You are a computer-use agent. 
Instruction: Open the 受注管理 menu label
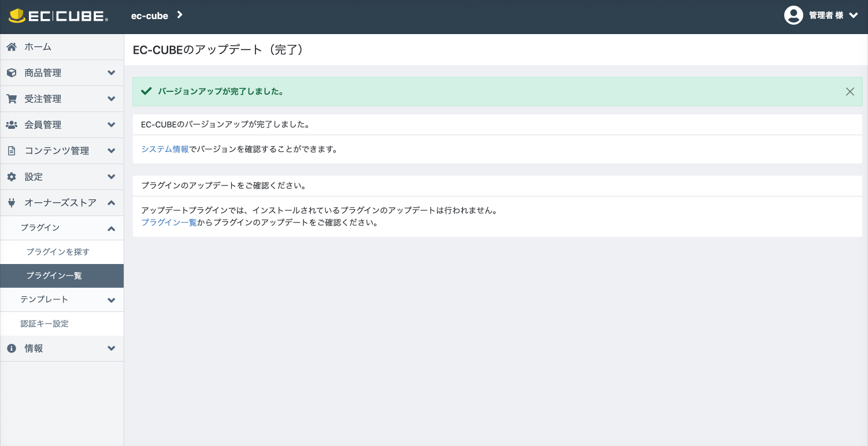tap(43, 99)
